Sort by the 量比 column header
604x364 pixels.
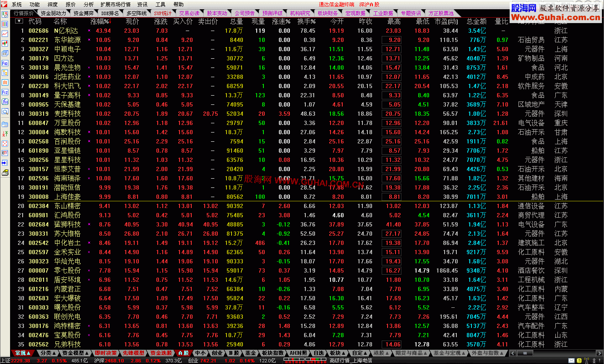[502, 21]
